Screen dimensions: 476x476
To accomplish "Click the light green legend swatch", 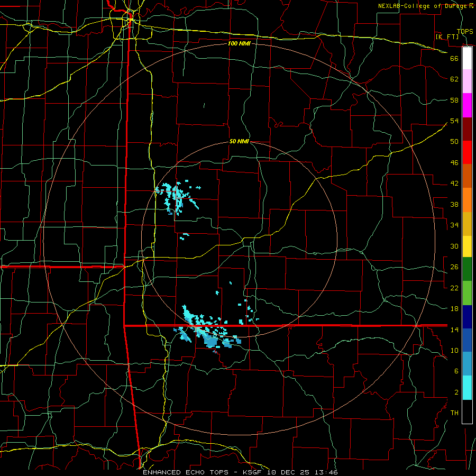I will (x=467, y=293).
